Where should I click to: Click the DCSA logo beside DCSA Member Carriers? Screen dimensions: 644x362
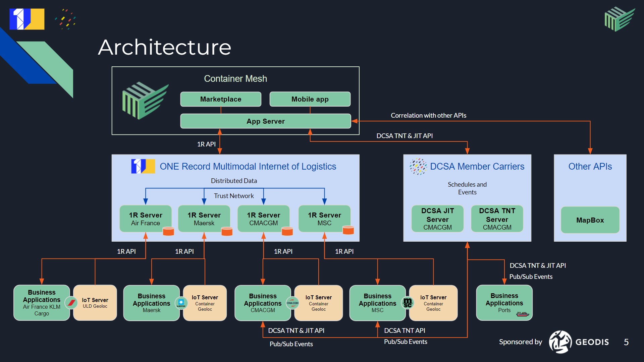coord(418,167)
